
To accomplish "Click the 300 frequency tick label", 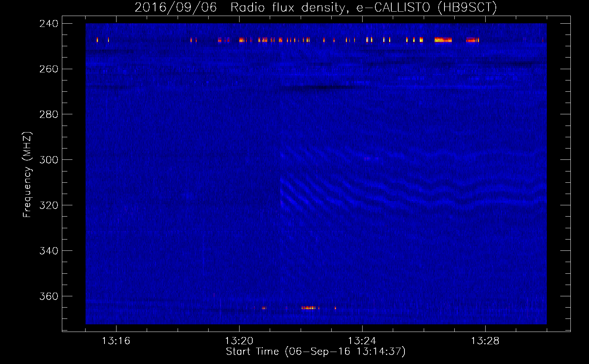I will point(49,160).
